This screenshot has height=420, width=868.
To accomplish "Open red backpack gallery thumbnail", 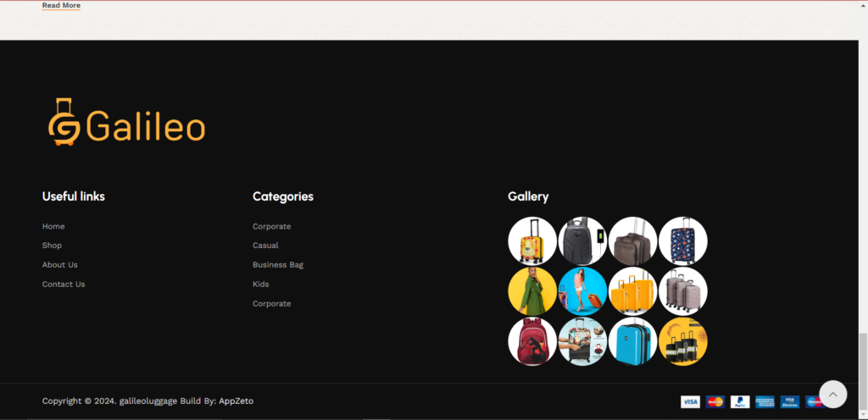I will (532, 341).
